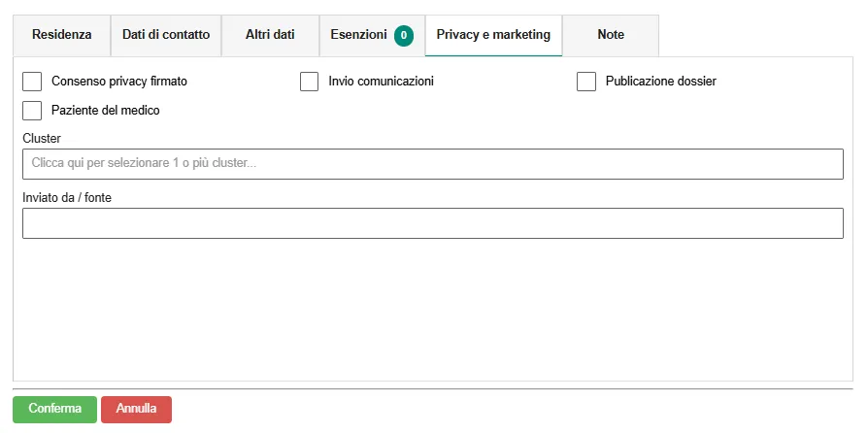Enable the Invio comunicazioni checkbox

(x=310, y=82)
